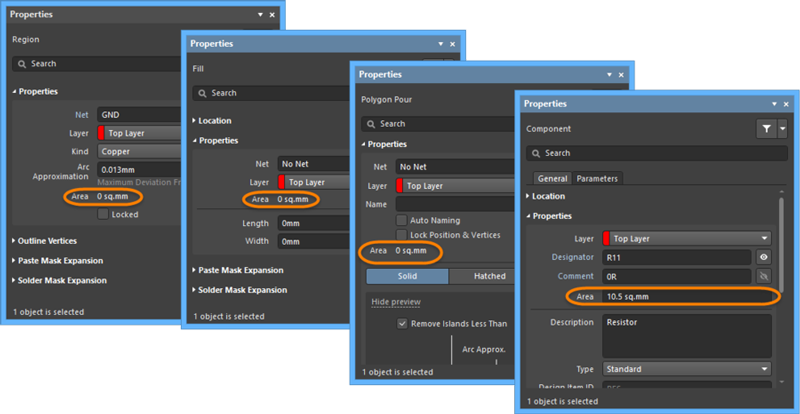Toggle Comment 0R visibility icon
The height and width of the screenshot is (414, 800).
(762, 276)
